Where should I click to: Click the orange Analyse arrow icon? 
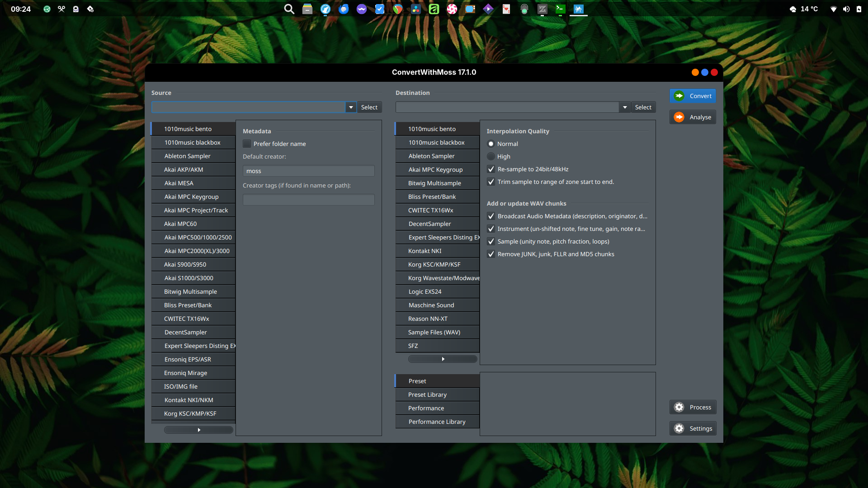(x=679, y=117)
